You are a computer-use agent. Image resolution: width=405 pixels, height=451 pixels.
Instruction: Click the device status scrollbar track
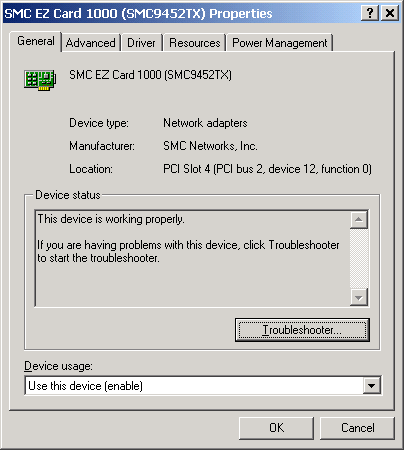pos(359,258)
